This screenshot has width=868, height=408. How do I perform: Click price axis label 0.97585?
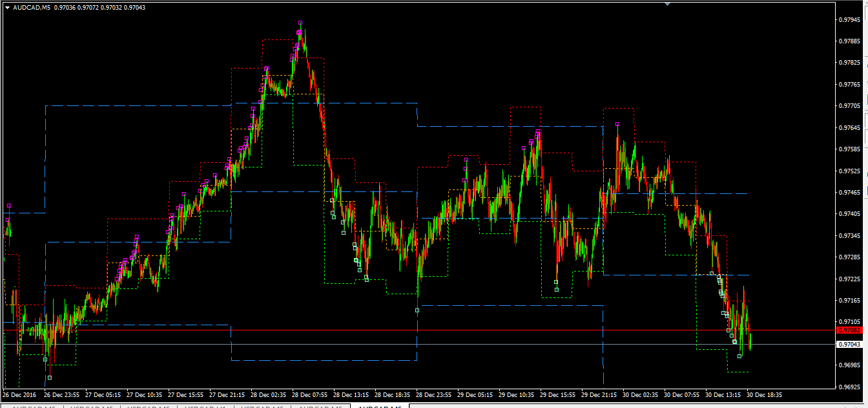849,149
